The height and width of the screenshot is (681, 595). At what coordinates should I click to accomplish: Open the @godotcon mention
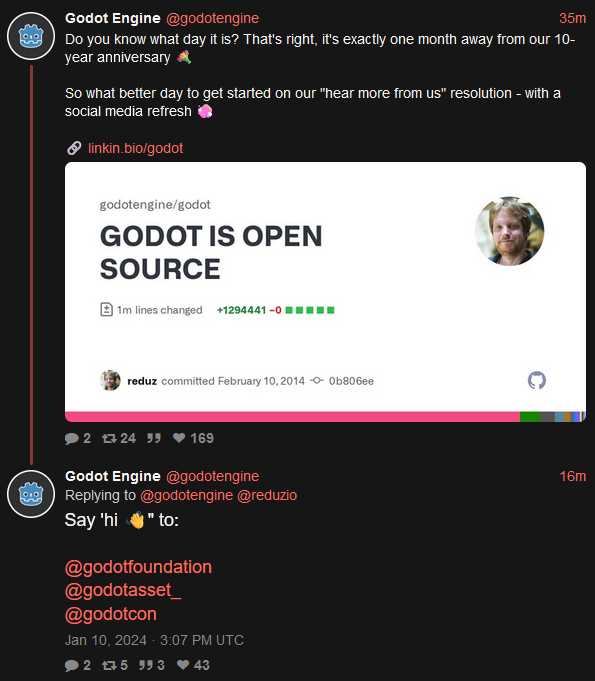111,614
